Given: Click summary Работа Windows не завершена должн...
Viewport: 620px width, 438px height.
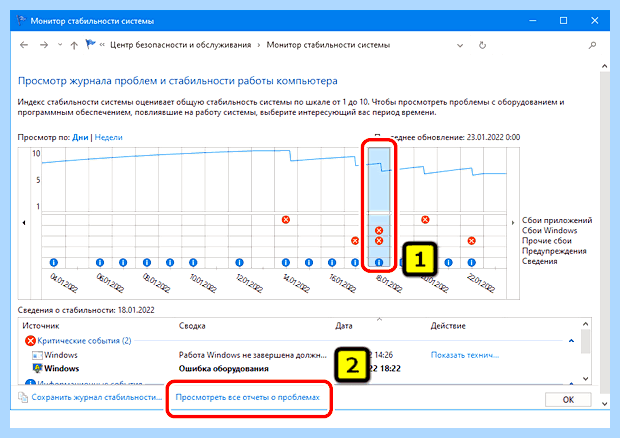Looking at the screenshot, I should [x=253, y=355].
